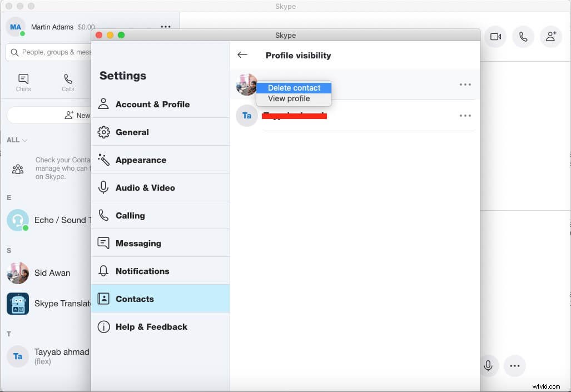
Task: Open Account & Profile settings
Action: click(x=152, y=104)
